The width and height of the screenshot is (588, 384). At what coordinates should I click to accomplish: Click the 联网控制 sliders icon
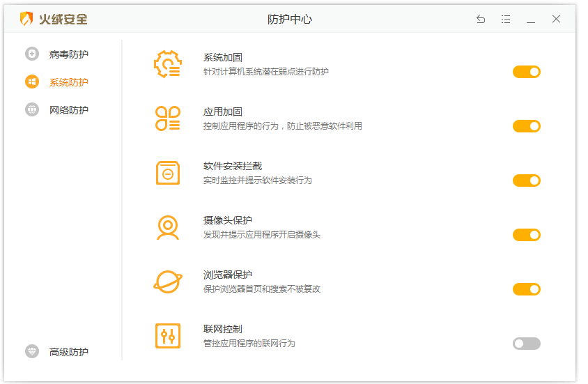point(168,336)
